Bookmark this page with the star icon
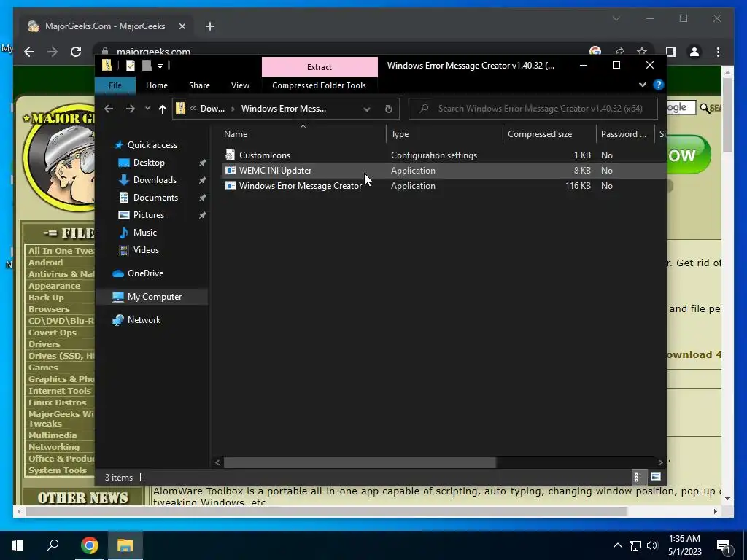The width and height of the screenshot is (747, 560). pyautogui.click(x=642, y=52)
